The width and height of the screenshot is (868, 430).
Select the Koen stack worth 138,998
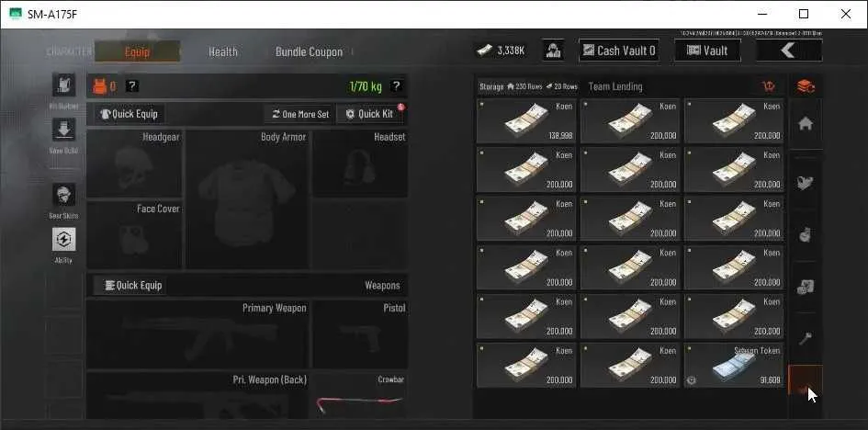point(526,120)
